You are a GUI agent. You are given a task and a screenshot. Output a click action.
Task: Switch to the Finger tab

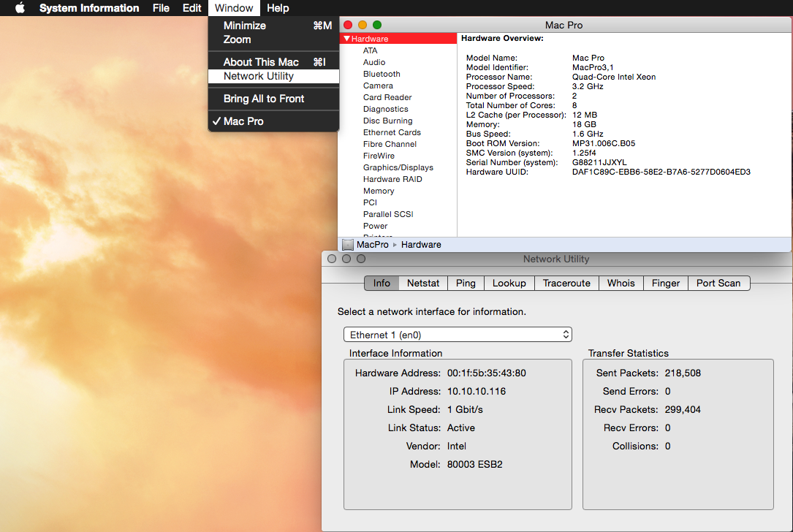[666, 284]
